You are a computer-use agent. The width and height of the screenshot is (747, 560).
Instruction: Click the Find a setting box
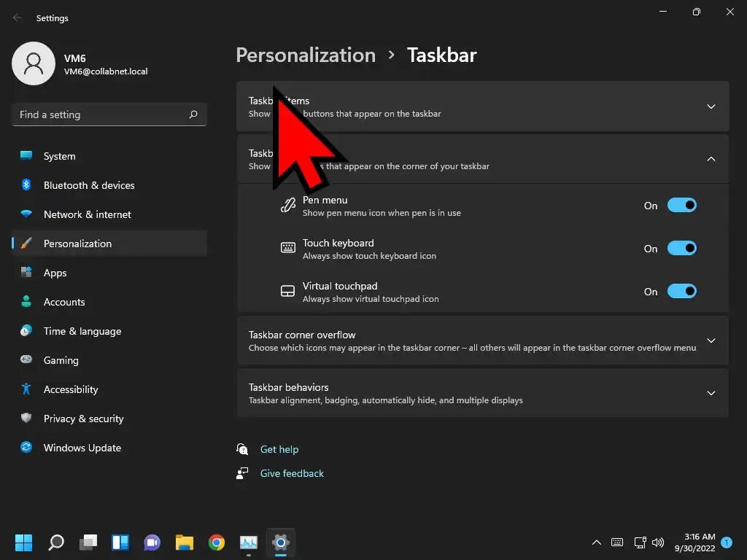tap(109, 114)
